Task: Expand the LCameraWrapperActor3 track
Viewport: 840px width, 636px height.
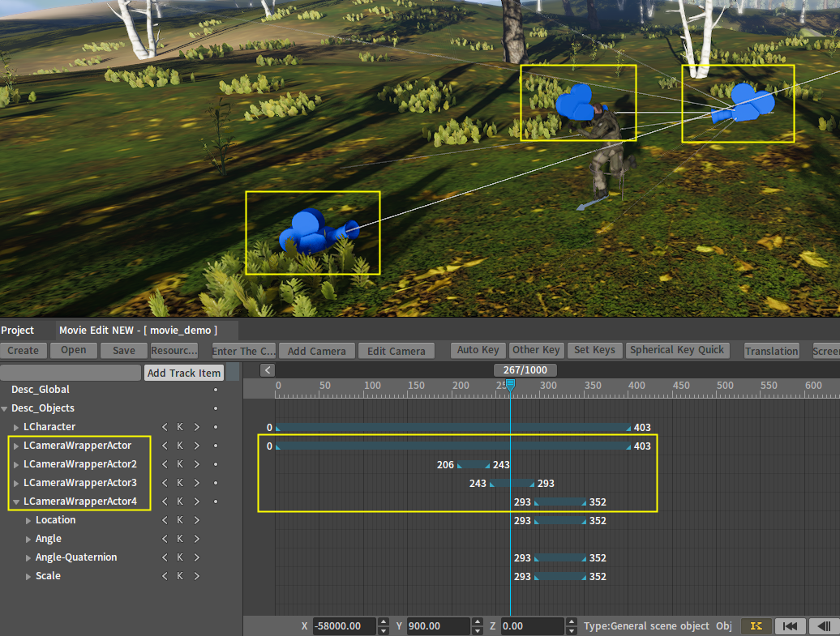Action: [x=16, y=483]
